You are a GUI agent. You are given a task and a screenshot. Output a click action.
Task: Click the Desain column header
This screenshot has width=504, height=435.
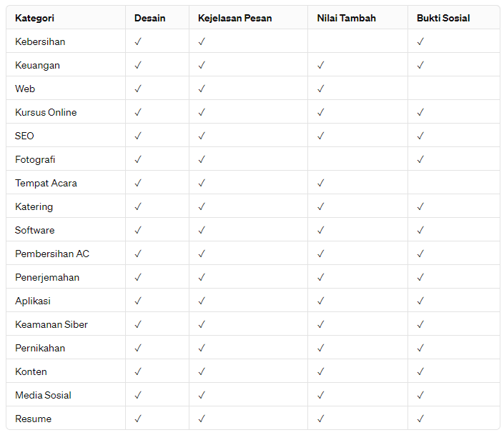pos(149,18)
